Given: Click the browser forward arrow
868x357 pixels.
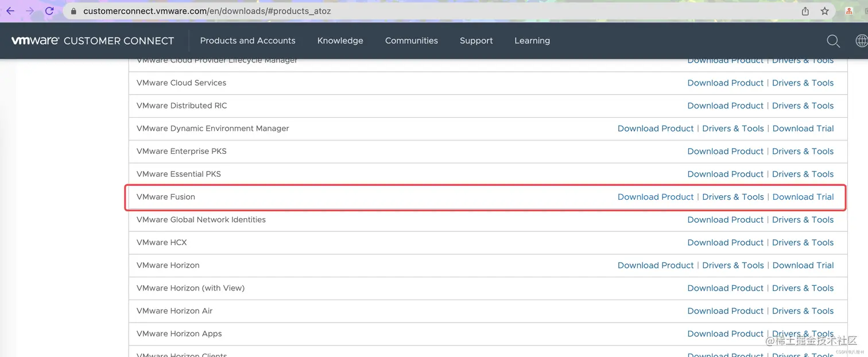Looking at the screenshot, I should point(30,11).
